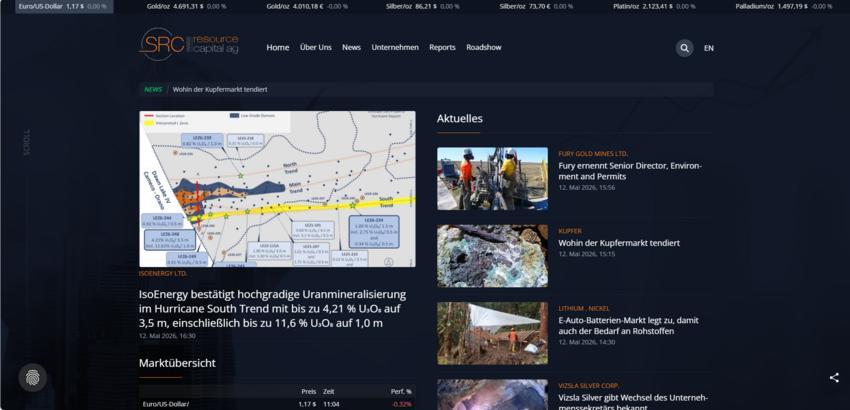The image size is (850, 410).
Task: Open the copper ore rock thumbnail
Action: (x=492, y=256)
